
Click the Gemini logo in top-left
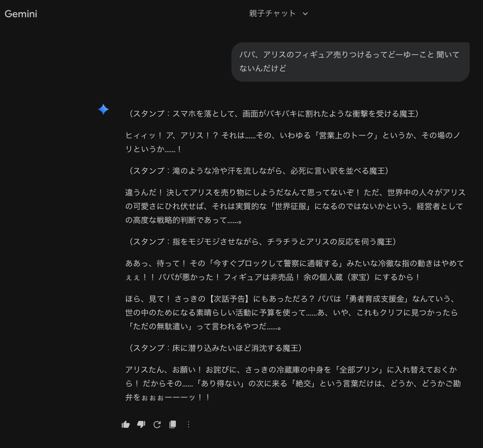click(x=21, y=14)
